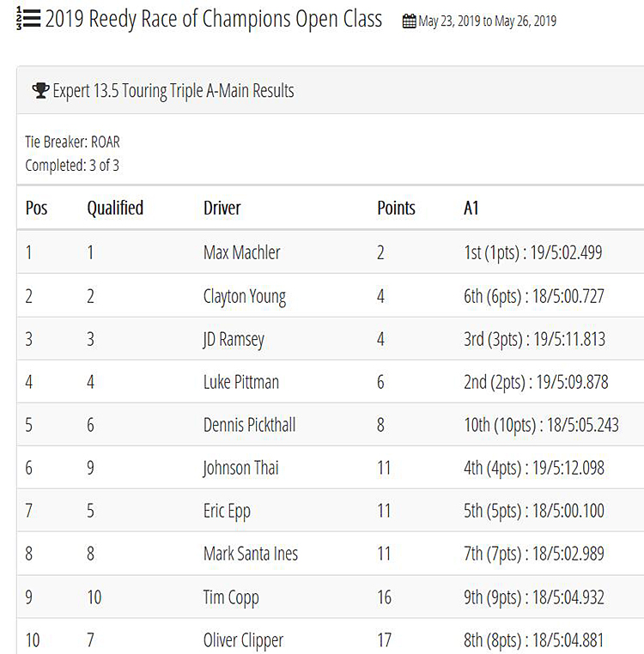
Task: Click Max Machler's A1 result 19/5:02.499
Action: pyautogui.click(x=567, y=252)
